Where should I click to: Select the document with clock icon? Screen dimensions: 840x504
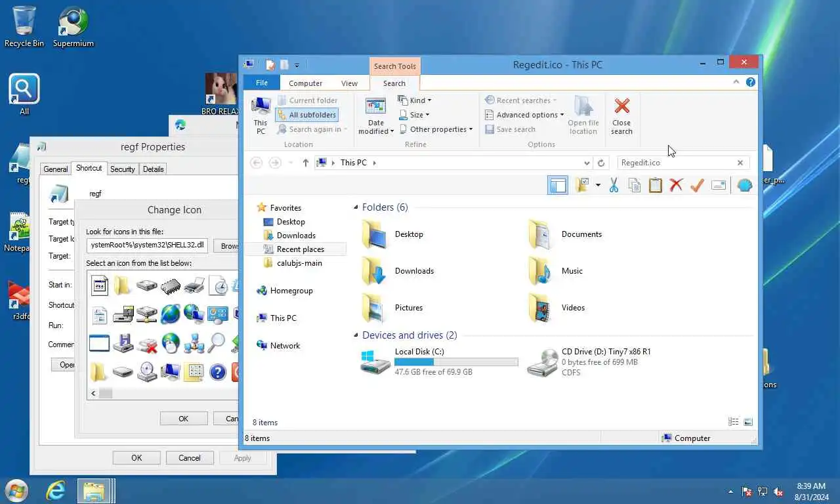point(217,285)
